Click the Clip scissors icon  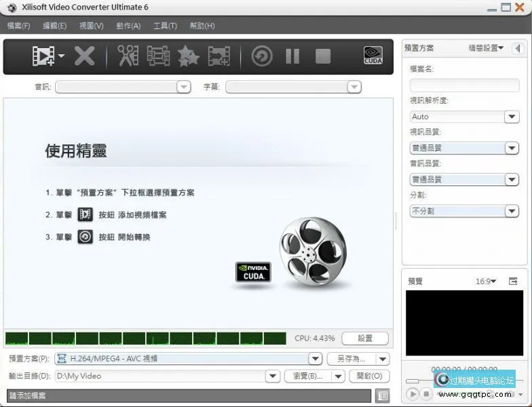(x=128, y=56)
